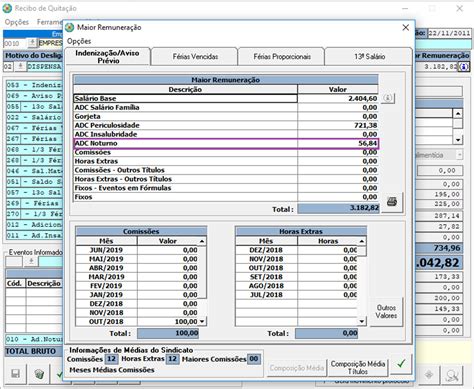The width and height of the screenshot is (474, 389).
Task: Click Mês header in Comissões table
Action: click(x=106, y=241)
